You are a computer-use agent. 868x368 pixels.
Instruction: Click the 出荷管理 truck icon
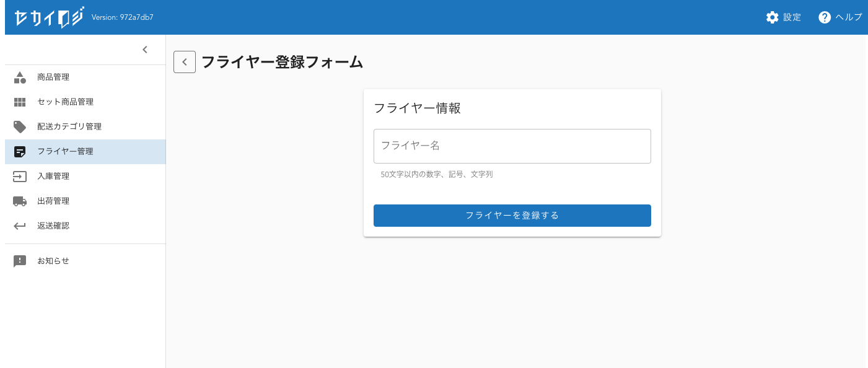(19, 201)
